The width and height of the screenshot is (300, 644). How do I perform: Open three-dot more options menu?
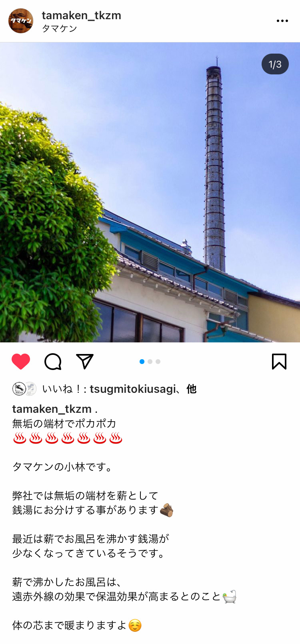click(282, 21)
